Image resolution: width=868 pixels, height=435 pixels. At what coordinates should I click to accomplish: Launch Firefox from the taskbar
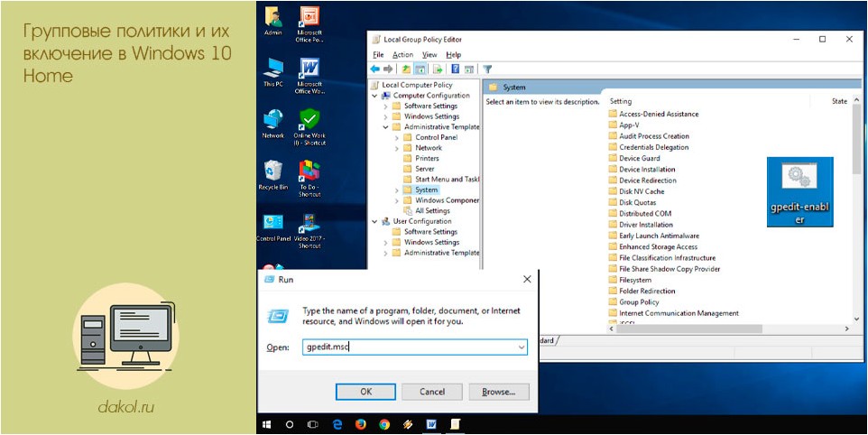tap(361, 424)
